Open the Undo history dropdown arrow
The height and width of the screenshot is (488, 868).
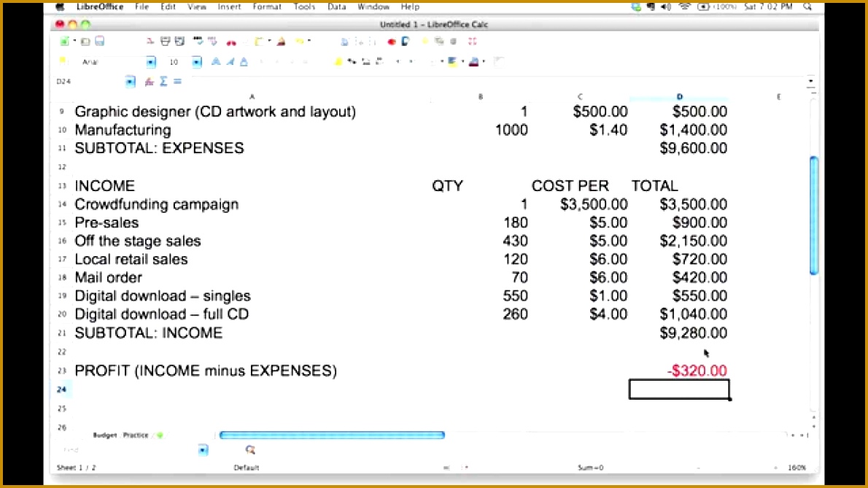pos(309,42)
